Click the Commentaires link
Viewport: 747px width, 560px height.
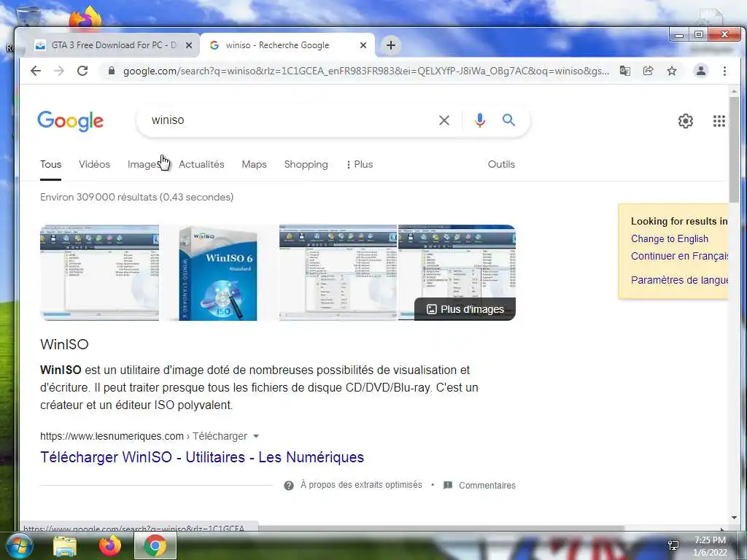click(487, 485)
